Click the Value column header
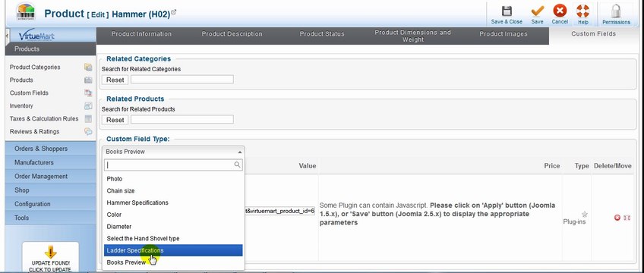Image resolution: width=644 pixels, height=273 pixels. 308,166
